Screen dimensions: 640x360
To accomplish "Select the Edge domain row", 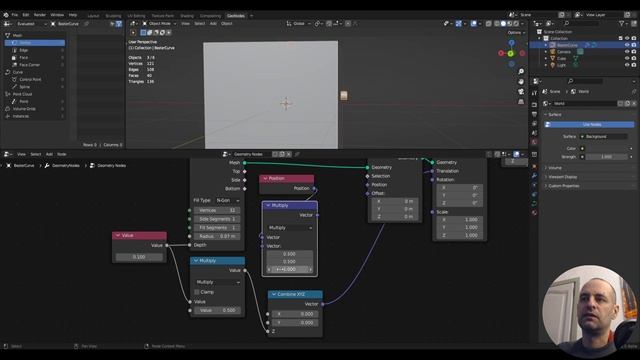I will pos(35,50).
